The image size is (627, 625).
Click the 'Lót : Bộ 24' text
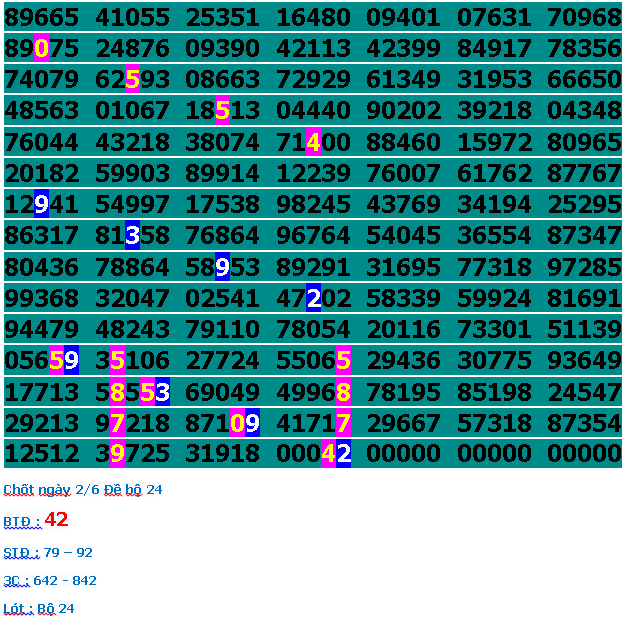[x=39, y=608]
